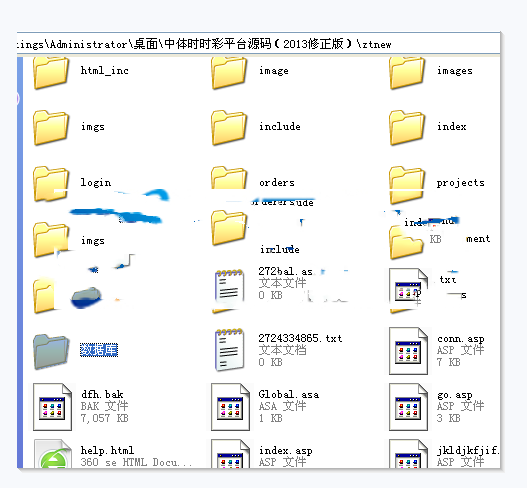Select the index.asp file icon

[230, 453]
